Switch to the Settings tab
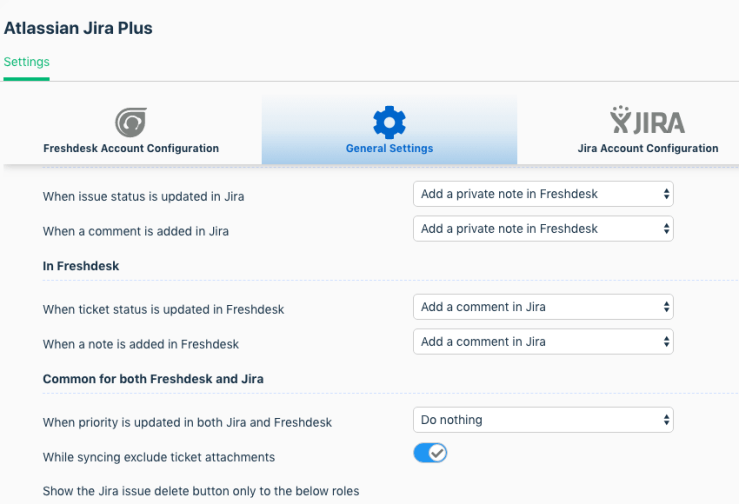739x504 pixels. tap(26, 62)
